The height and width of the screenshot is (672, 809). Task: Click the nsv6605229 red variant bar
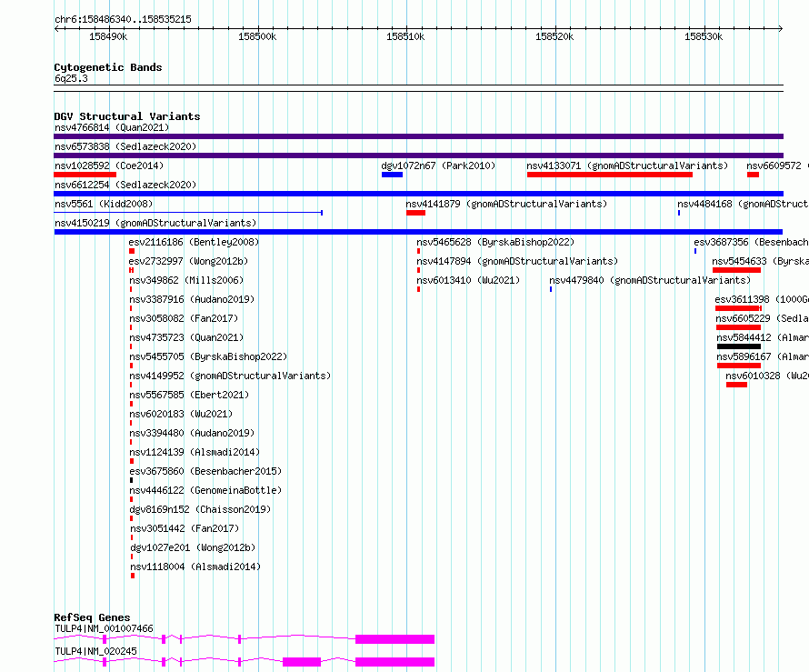(x=738, y=327)
